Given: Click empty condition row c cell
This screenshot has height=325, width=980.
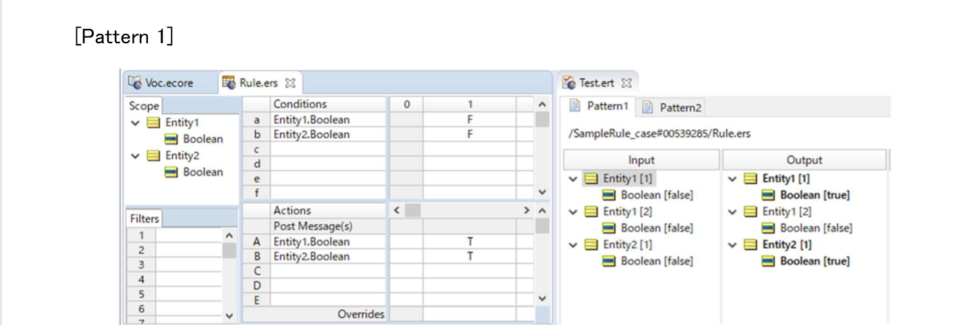Looking at the screenshot, I should 328,149.
